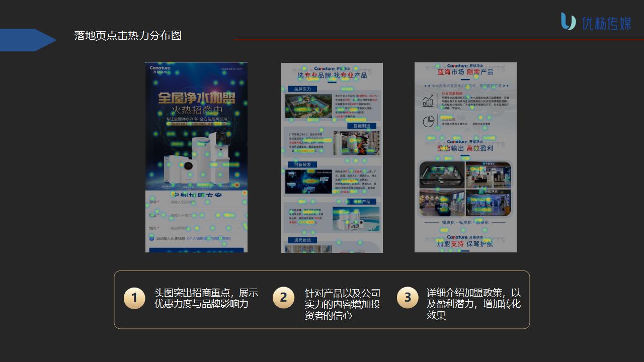Click the gold number 1 circle
This screenshot has width=644, height=362.
(x=134, y=298)
